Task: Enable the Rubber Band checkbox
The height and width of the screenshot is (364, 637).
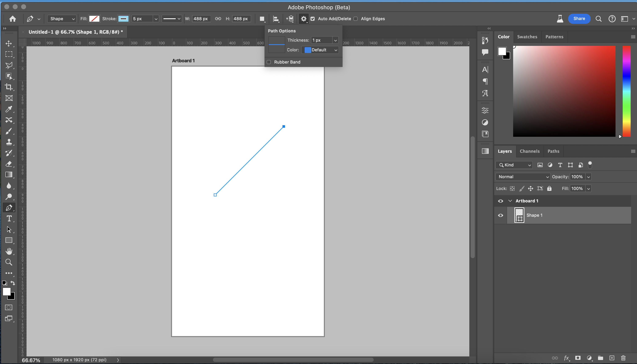Action: point(269,62)
